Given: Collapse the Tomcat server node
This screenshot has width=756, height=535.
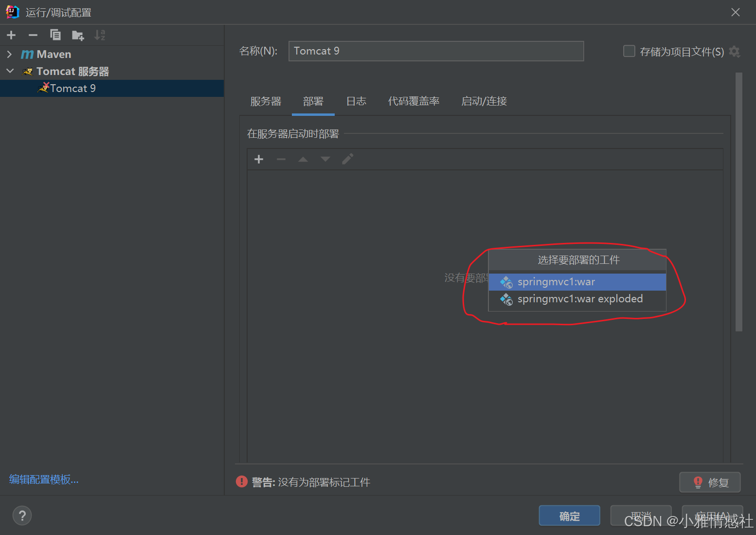Looking at the screenshot, I should pyautogui.click(x=10, y=71).
